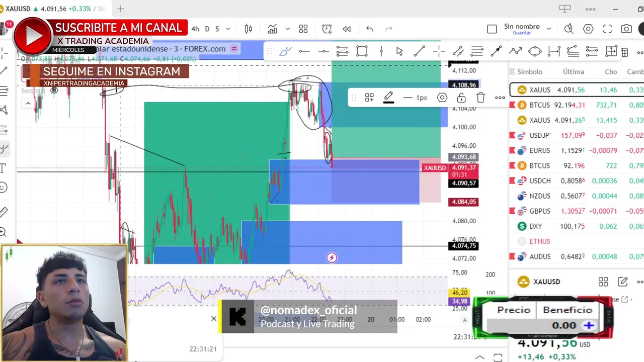This screenshot has width=644, height=362.
Task: Delete the selected drawing with trash icon
Action: tap(480, 98)
